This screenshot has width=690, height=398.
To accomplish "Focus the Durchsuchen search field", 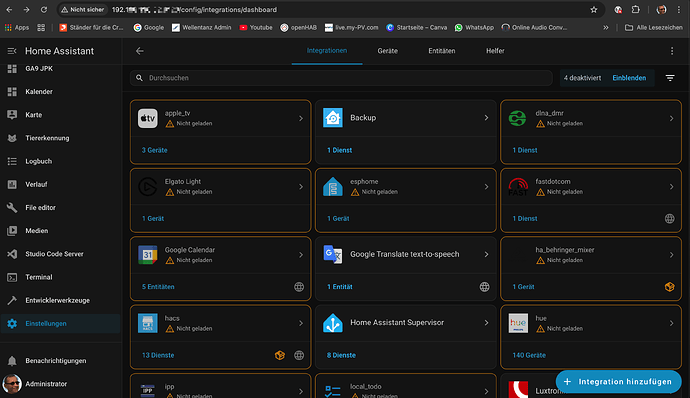I will [x=341, y=78].
